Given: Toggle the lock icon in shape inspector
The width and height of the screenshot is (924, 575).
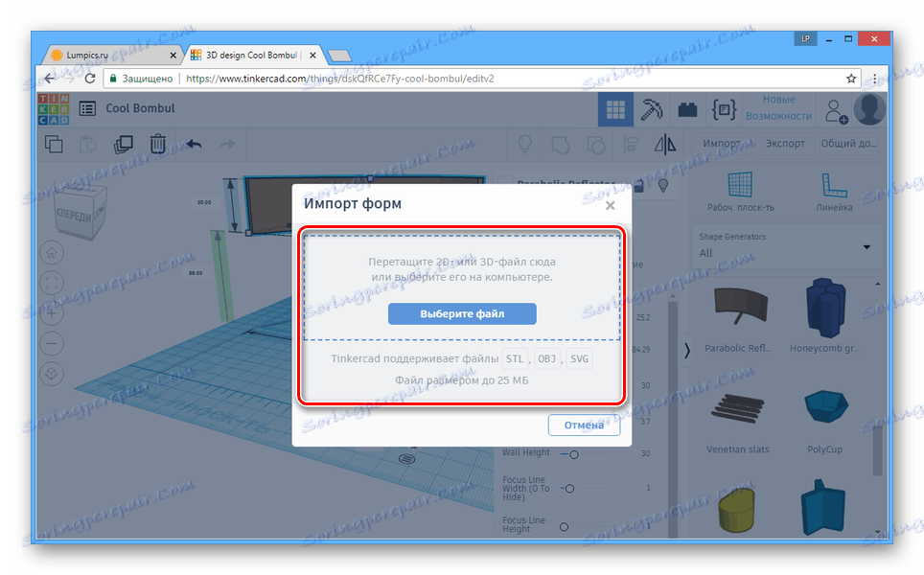Looking at the screenshot, I should [638, 186].
